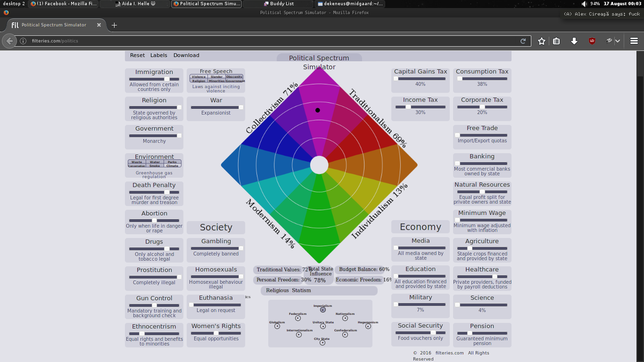
Task: Click the Budget Balance 60% readout
Action: pyautogui.click(x=364, y=270)
